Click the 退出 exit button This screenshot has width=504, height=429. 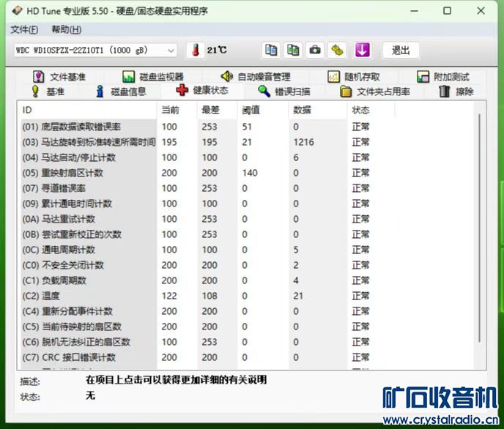(401, 50)
